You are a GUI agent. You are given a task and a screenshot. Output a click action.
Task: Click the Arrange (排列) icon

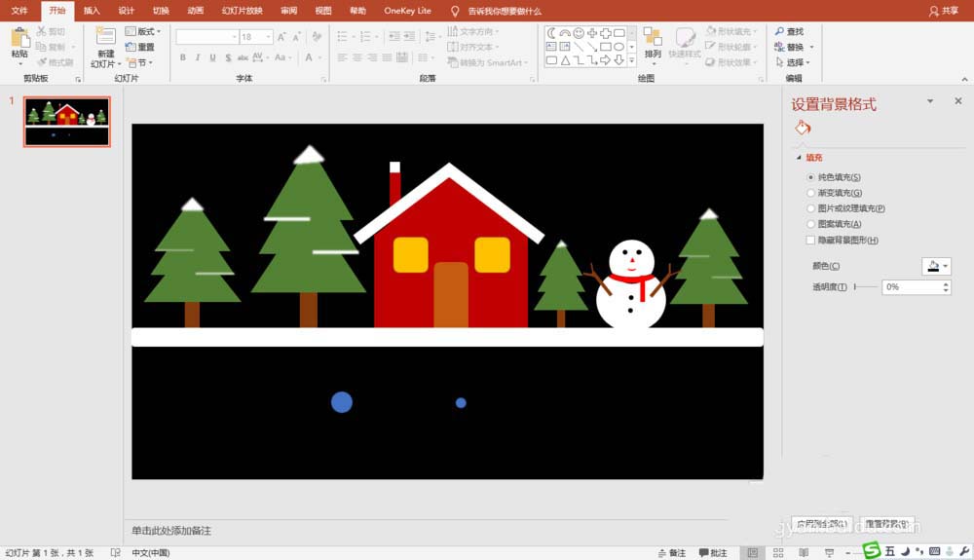click(x=653, y=37)
